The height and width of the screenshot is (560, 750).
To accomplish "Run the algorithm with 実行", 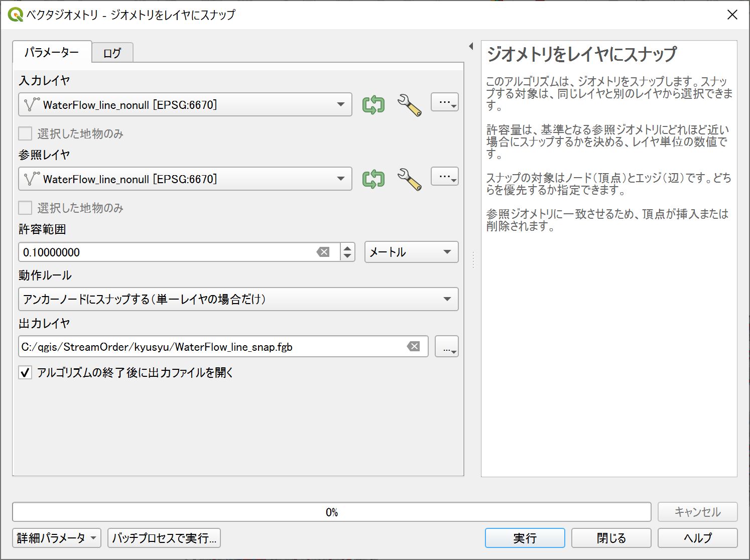I will coord(525,538).
